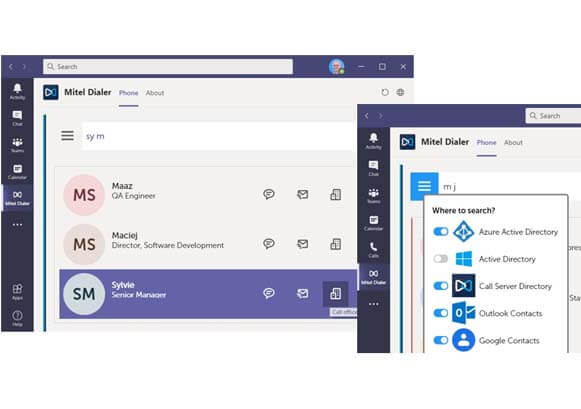Open the hamburger menu beside 'sy m' search
This screenshot has height=409, width=581.
pyautogui.click(x=67, y=136)
